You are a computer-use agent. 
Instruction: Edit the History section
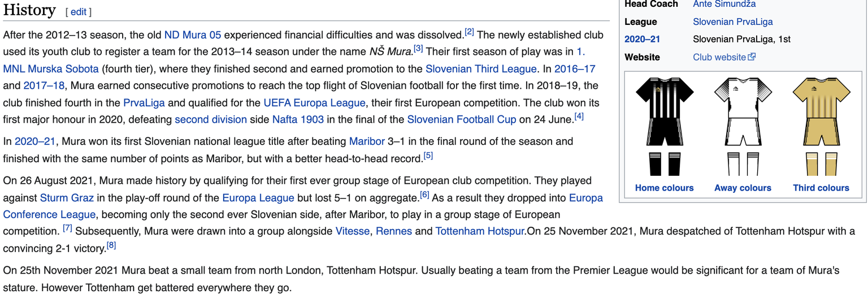tap(79, 12)
